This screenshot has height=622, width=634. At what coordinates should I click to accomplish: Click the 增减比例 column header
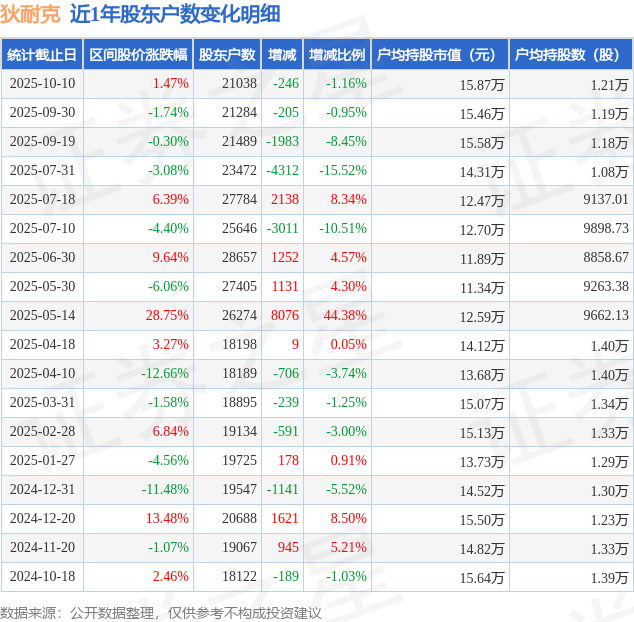coord(337,55)
